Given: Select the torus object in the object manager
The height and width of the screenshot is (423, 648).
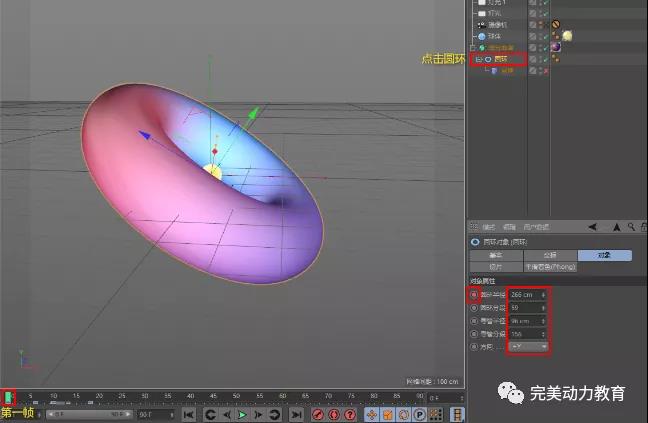Looking at the screenshot, I should pyautogui.click(x=500, y=59).
